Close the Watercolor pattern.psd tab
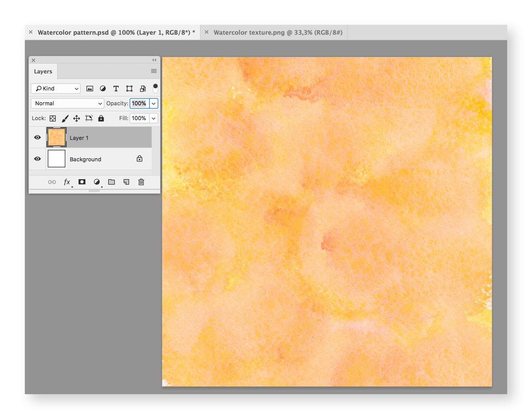The image size is (532, 419). coord(31,32)
